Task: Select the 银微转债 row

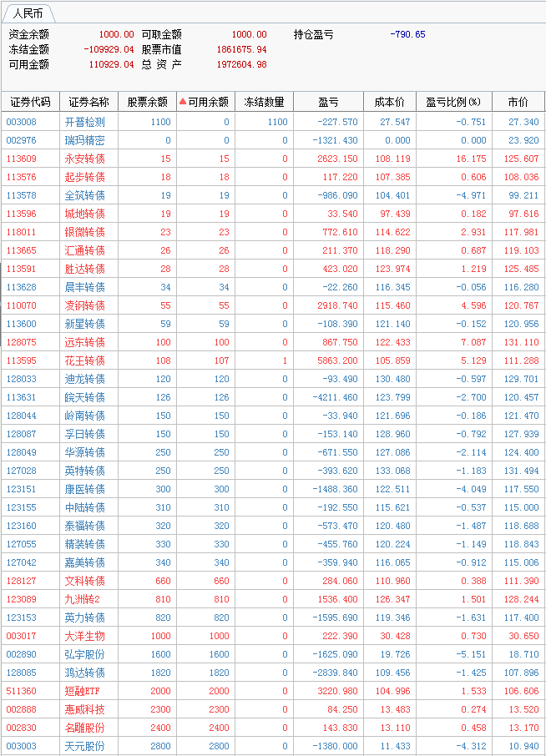Action: pos(273,232)
